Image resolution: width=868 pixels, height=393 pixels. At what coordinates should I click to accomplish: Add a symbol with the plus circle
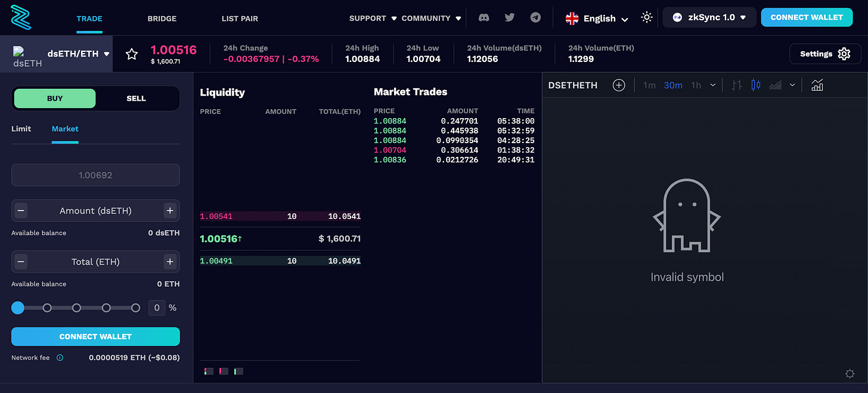[x=619, y=85]
